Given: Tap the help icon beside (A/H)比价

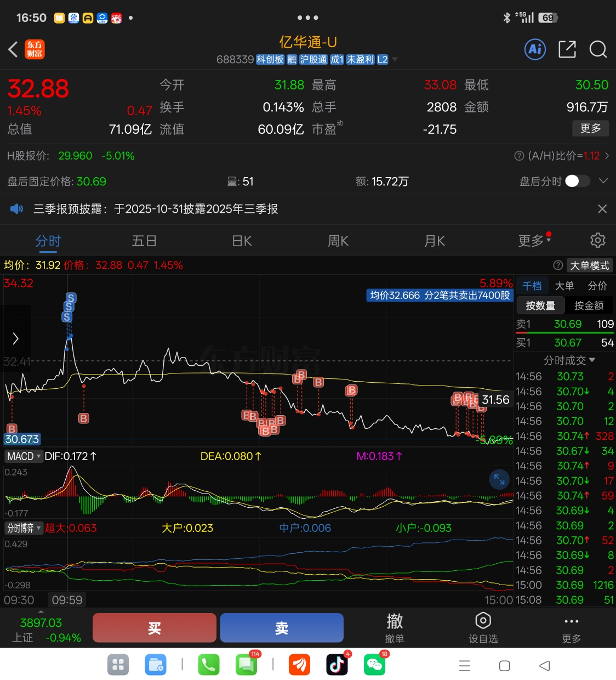Looking at the screenshot, I should [x=519, y=156].
